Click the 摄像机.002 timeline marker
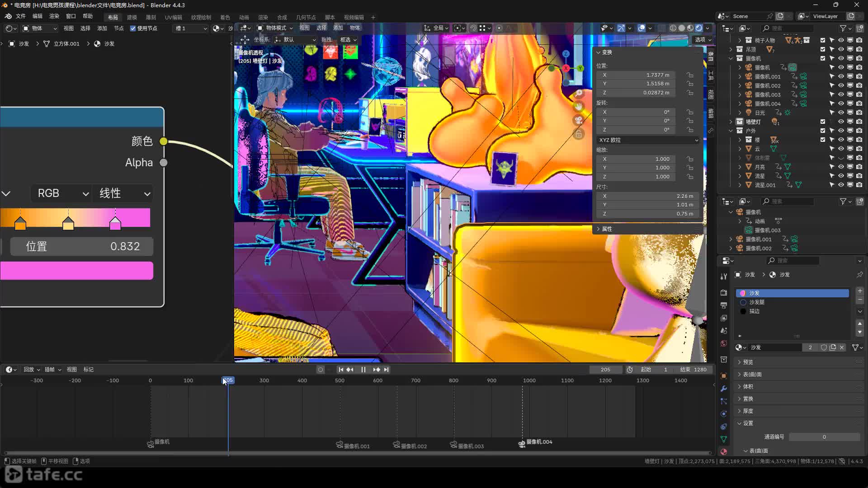The image size is (868, 488). pos(396,445)
